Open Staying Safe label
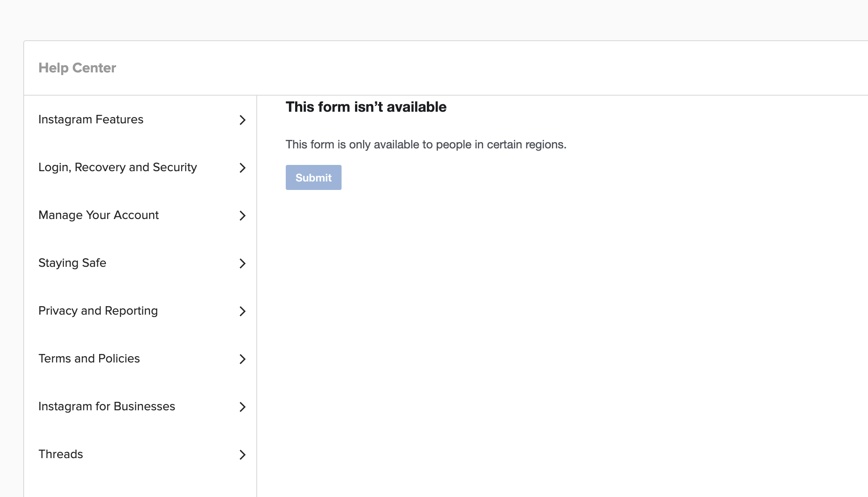The width and height of the screenshot is (868, 497). (72, 263)
